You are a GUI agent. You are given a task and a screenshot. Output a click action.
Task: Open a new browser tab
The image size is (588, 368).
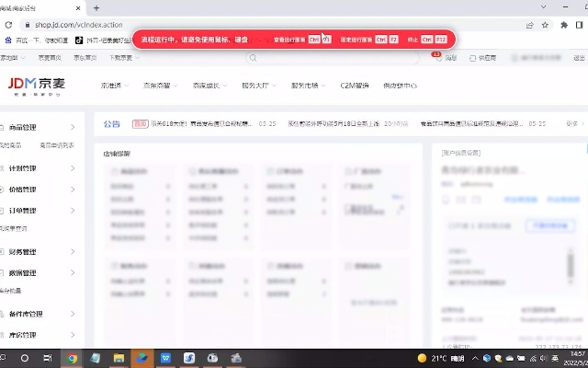(x=97, y=7)
